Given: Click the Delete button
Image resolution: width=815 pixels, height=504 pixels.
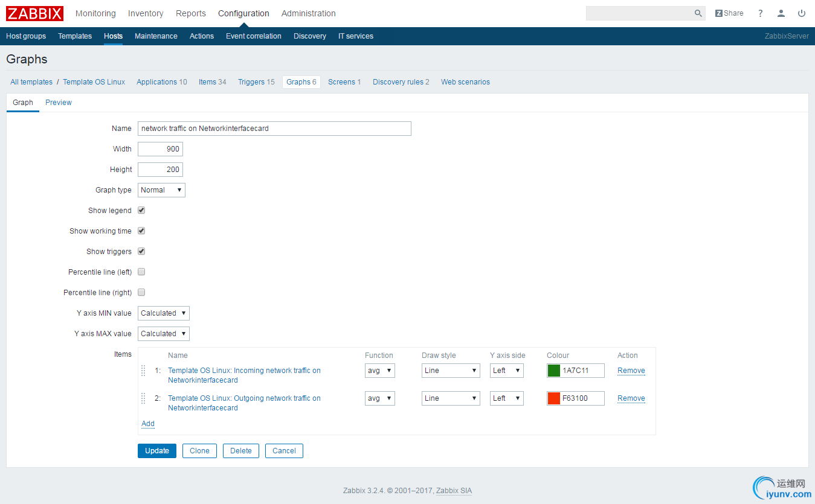Looking at the screenshot, I should 241,451.
